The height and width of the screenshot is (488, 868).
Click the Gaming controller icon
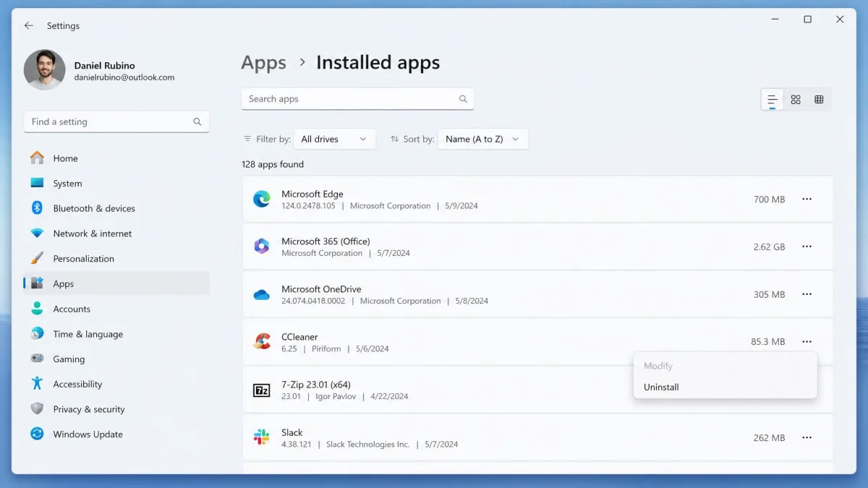point(37,359)
